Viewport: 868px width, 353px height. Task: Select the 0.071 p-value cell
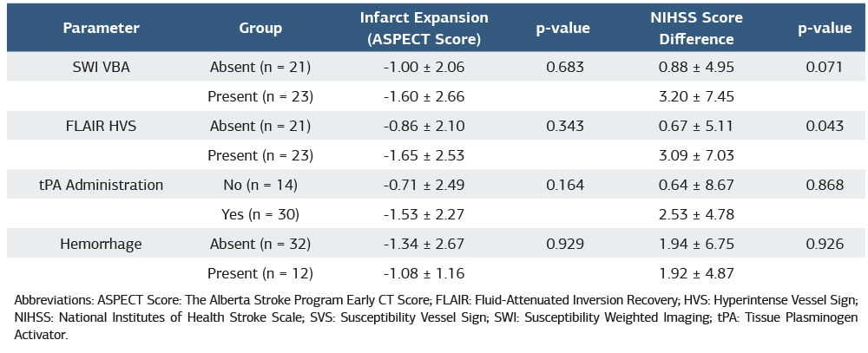(824, 67)
